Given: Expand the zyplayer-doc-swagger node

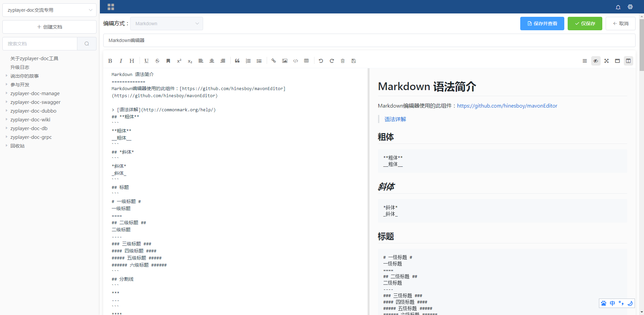Looking at the screenshot, I should click(6, 102).
